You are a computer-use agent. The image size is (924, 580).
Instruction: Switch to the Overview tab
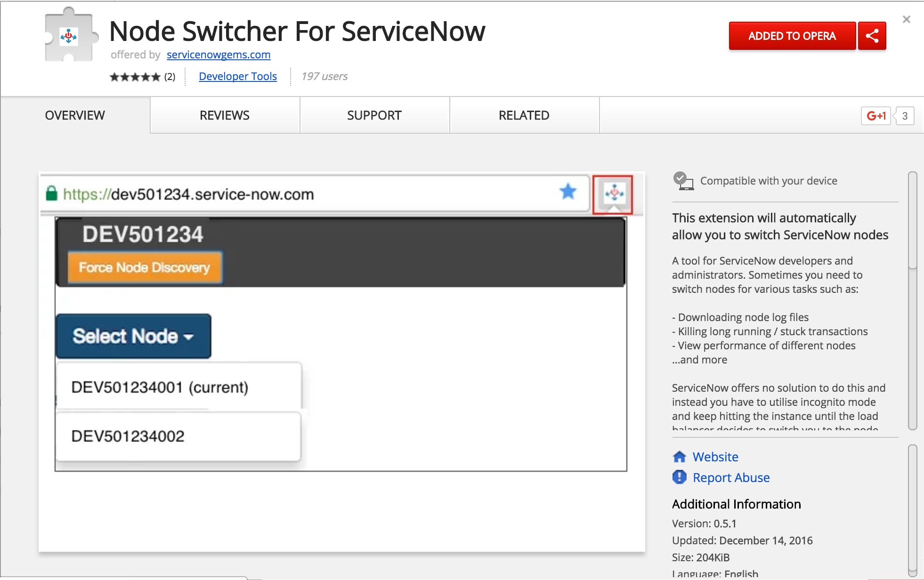pyautogui.click(x=75, y=115)
